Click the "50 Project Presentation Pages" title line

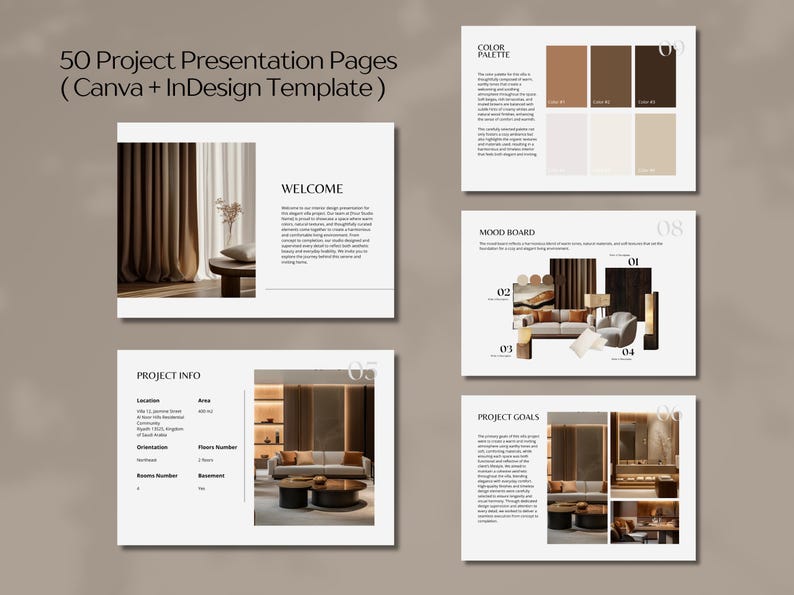(228, 60)
